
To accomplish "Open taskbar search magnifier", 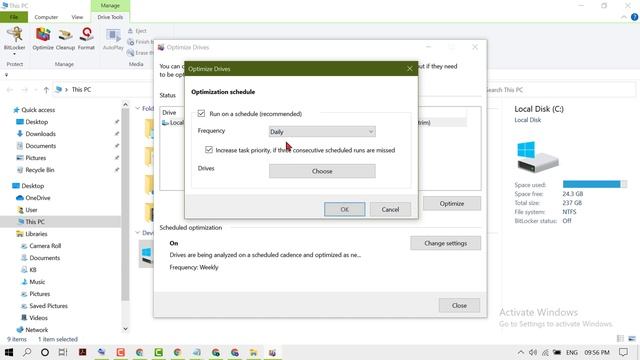I will pos(27,352).
